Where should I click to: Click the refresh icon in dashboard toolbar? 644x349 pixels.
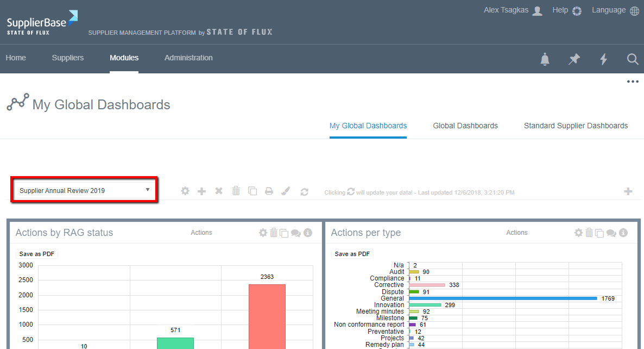point(305,191)
